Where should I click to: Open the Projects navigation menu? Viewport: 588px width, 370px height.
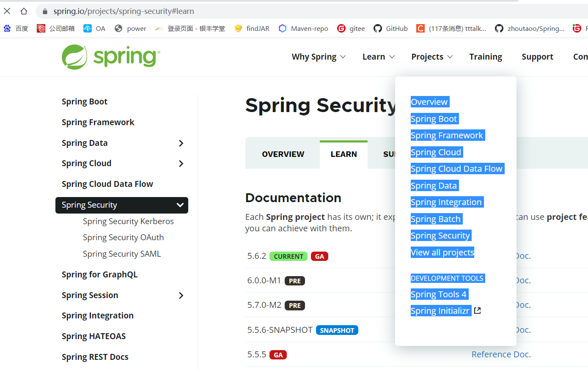[432, 57]
